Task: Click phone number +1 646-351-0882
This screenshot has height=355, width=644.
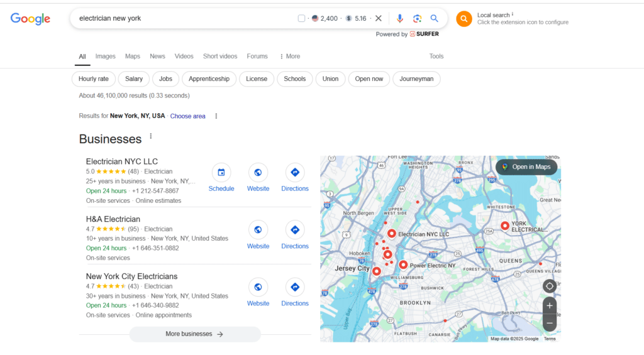Action: click(x=155, y=248)
